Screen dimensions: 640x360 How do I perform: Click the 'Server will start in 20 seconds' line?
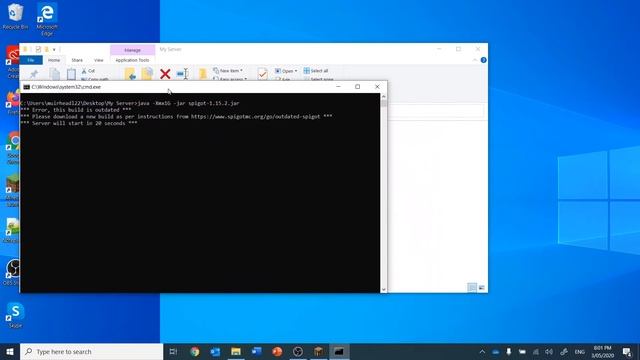(79, 123)
